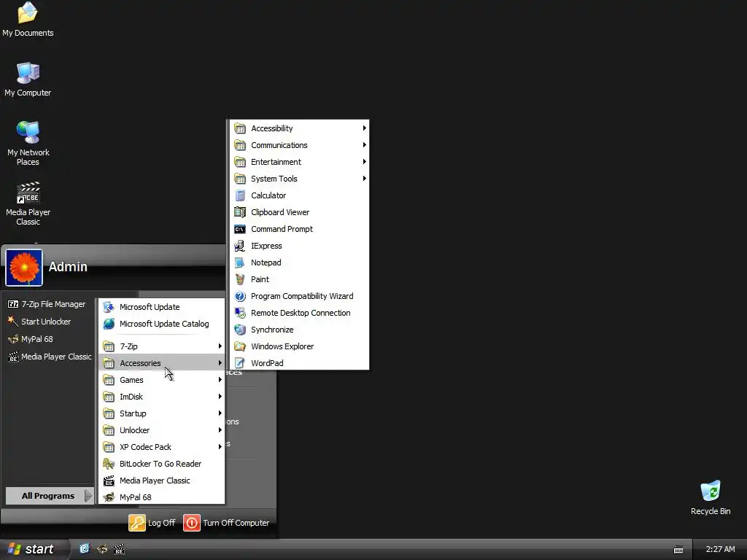Launch Media Player Classic from programs menu
Image resolution: width=747 pixels, height=560 pixels.
coord(161,481)
